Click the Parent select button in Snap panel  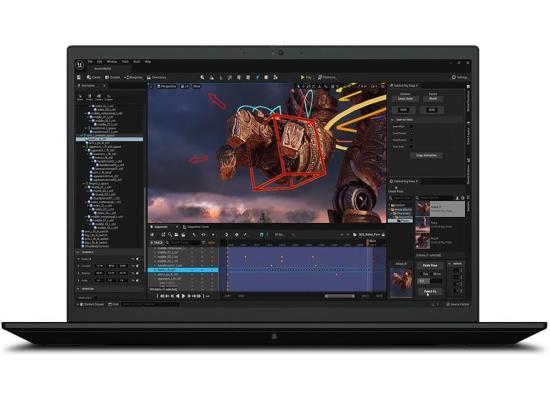(433, 99)
